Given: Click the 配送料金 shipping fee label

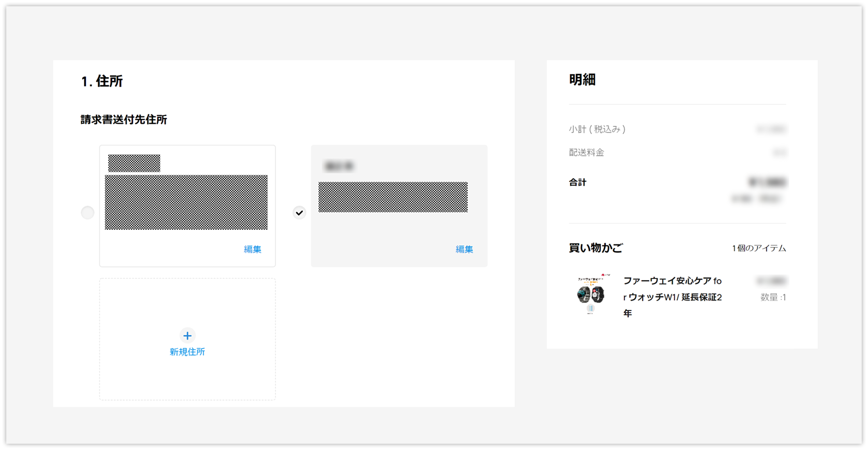Looking at the screenshot, I should 587,153.
